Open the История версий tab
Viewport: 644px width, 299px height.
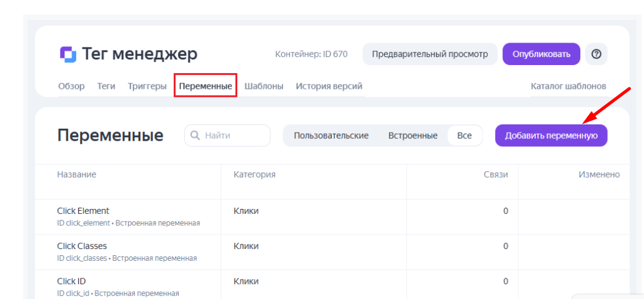tap(329, 86)
